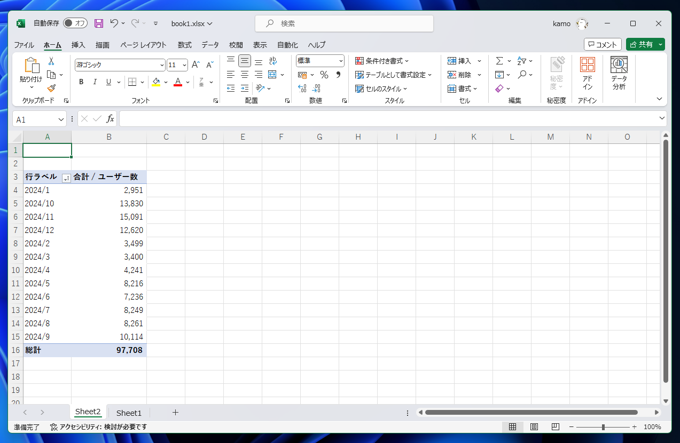Toggle the AutoSave switch
This screenshot has height=443, width=680.
click(75, 23)
